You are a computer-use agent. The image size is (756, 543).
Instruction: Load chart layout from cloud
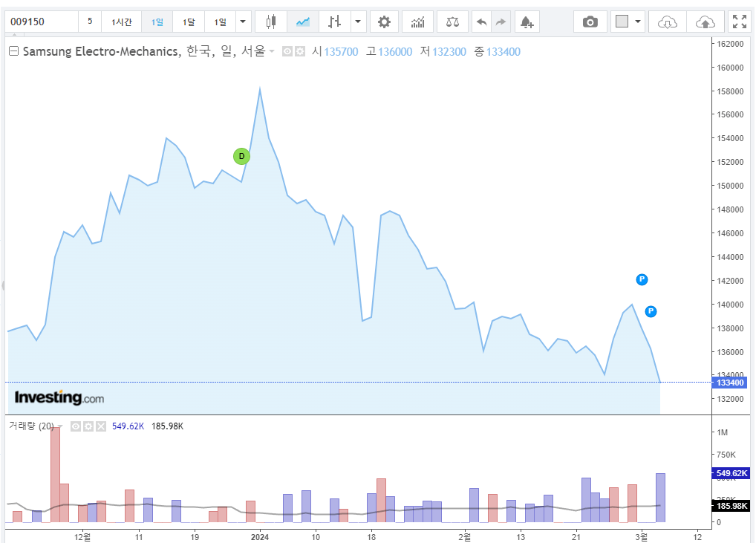tap(668, 22)
